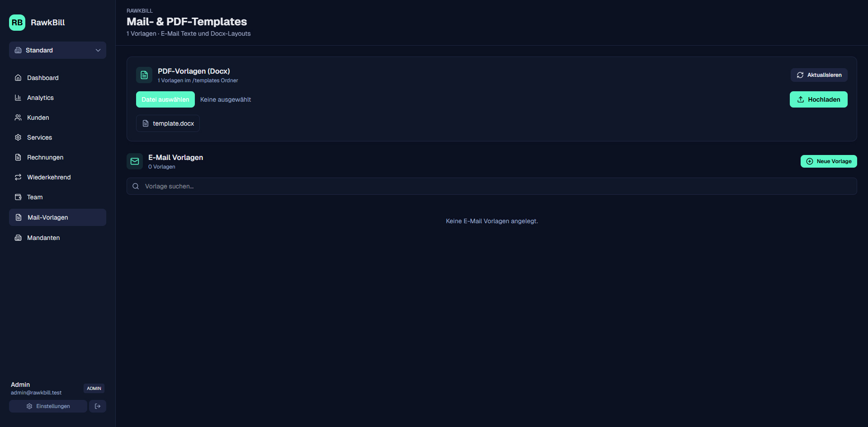Click the E-Mail Vorlagen envelope icon
The height and width of the screenshot is (427, 868).
tap(135, 161)
